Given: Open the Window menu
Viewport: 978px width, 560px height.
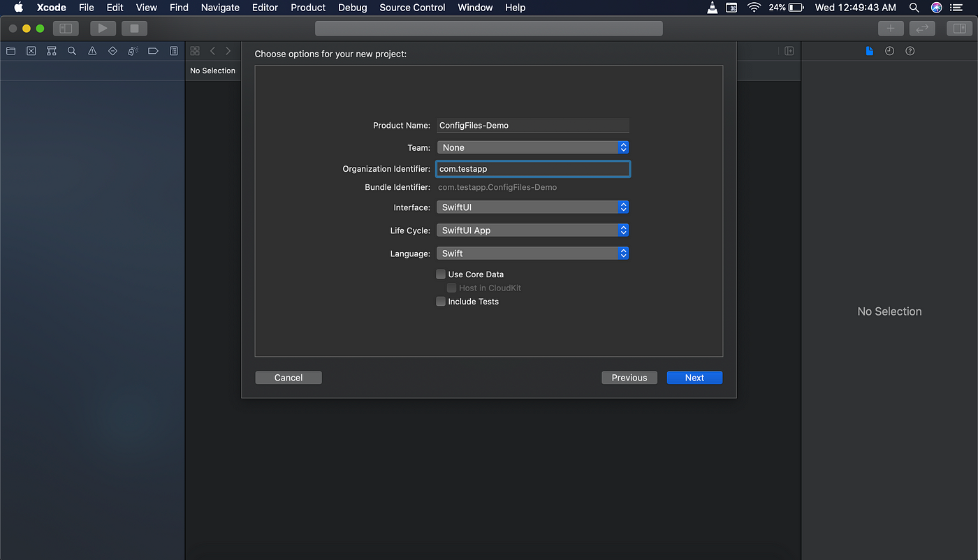Looking at the screenshot, I should (x=475, y=8).
